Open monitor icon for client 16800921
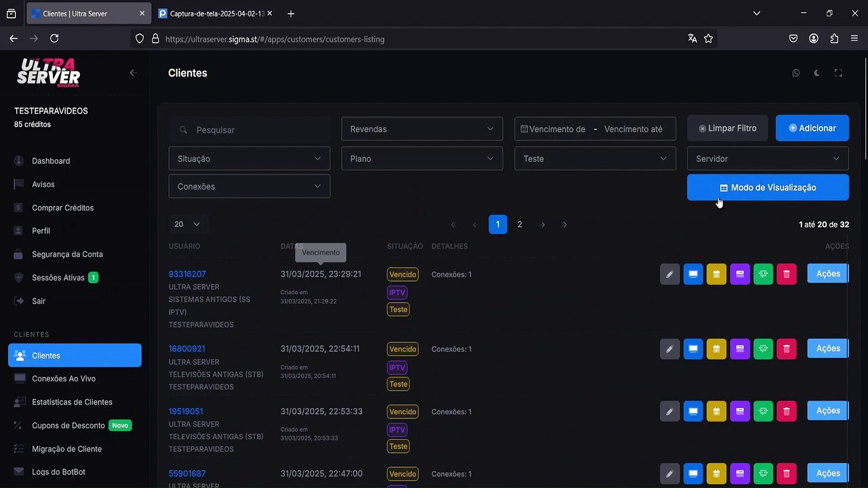Viewport: 868px width, 488px height. pos(693,348)
